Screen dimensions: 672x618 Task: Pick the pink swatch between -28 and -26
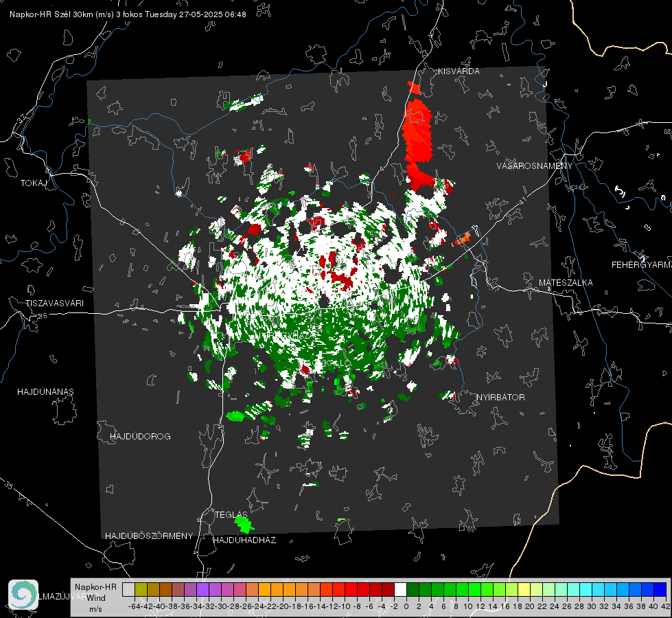pos(240,589)
